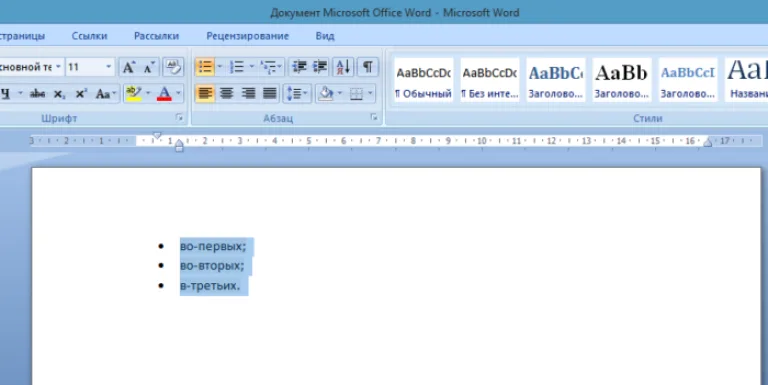Sort the selected text alphabetically

coord(343,67)
